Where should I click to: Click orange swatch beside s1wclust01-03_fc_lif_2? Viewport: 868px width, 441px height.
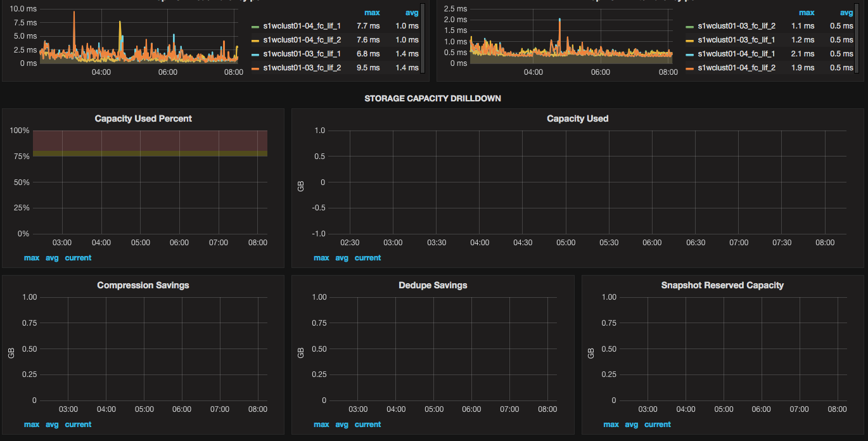click(255, 68)
